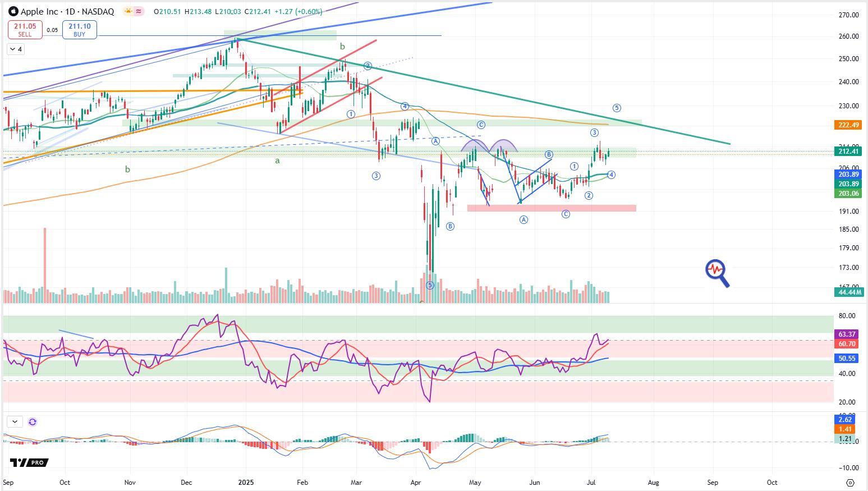868x491 pixels.
Task: Click the market status sun icon
Action: pyautogui.click(x=128, y=11)
